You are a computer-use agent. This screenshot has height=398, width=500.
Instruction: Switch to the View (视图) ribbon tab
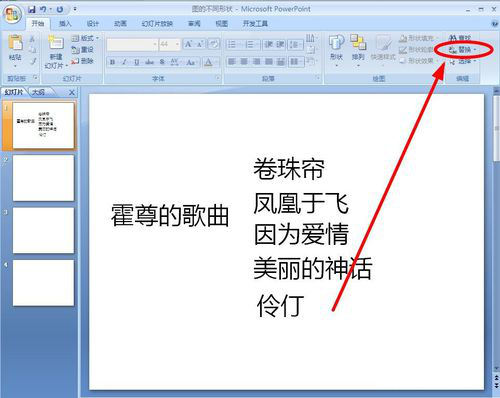[x=222, y=24]
